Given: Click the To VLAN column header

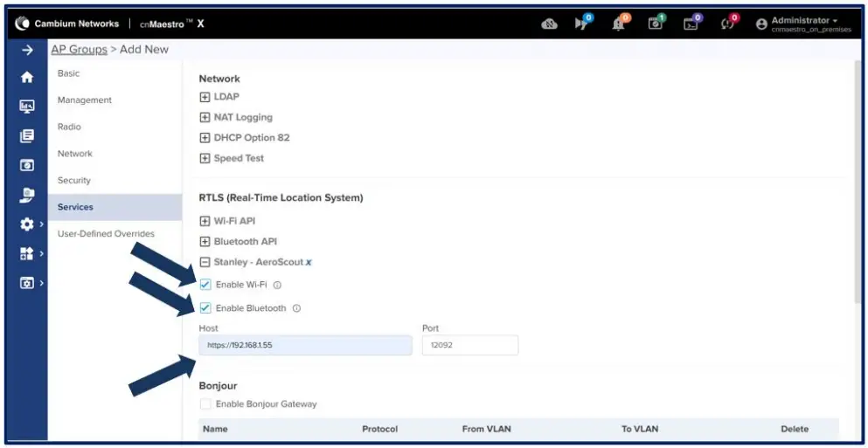Looking at the screenshot, I should click(640, 429).
